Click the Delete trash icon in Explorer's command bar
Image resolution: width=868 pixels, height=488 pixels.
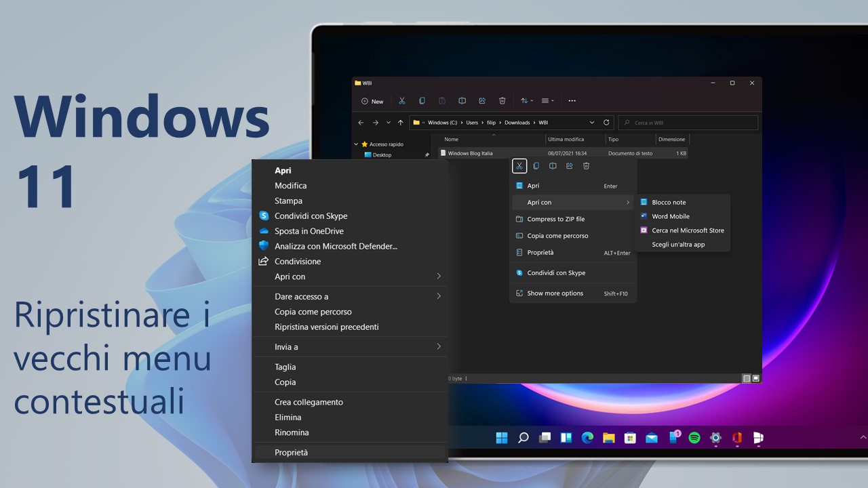pos(502,101)
